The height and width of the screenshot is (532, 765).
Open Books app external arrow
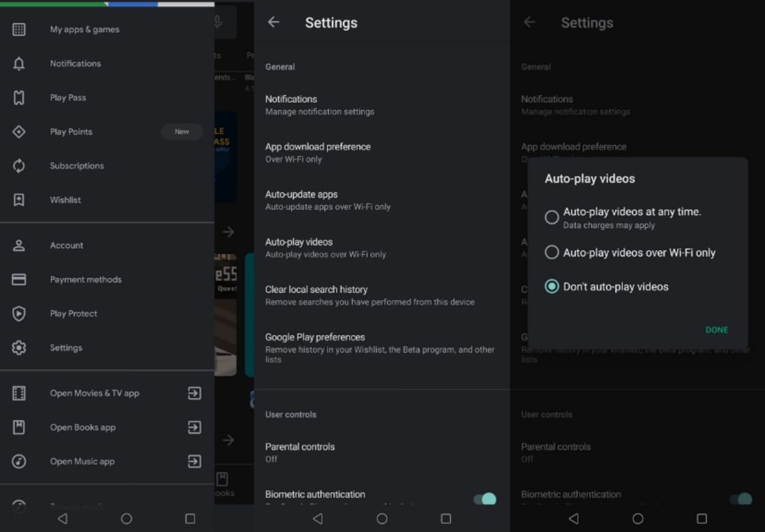coord(194,427)
